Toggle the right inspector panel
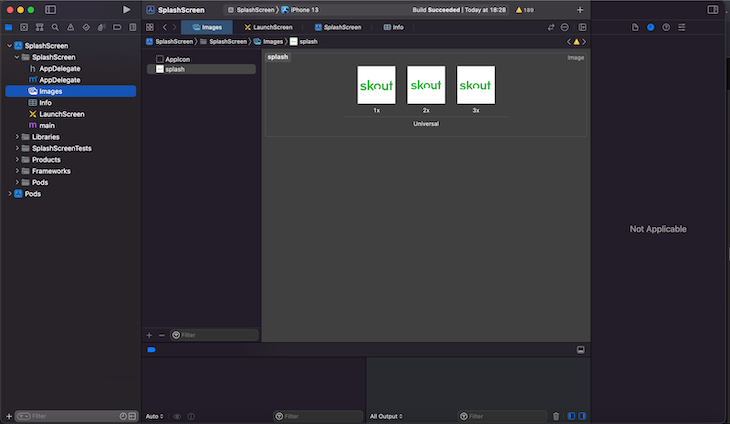Screen dimensions: 730x424 tap(711, 9)
